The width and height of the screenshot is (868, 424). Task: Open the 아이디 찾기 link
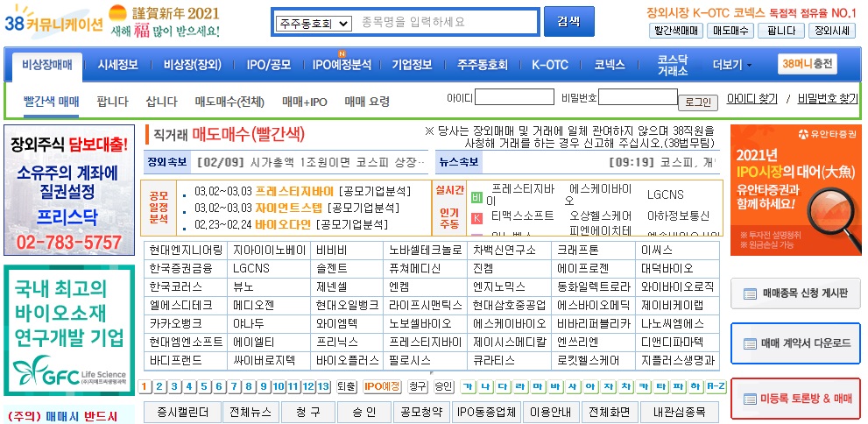(752, 98)
